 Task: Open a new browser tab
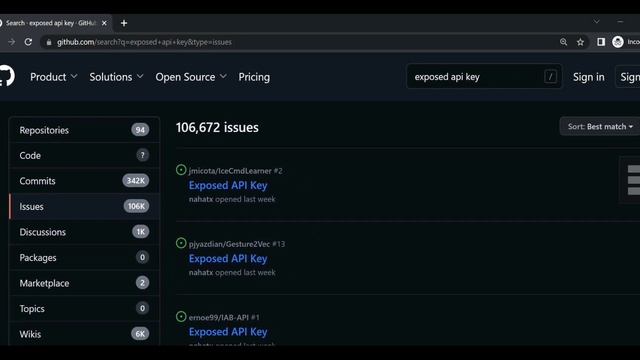click(x=124, y=23)
